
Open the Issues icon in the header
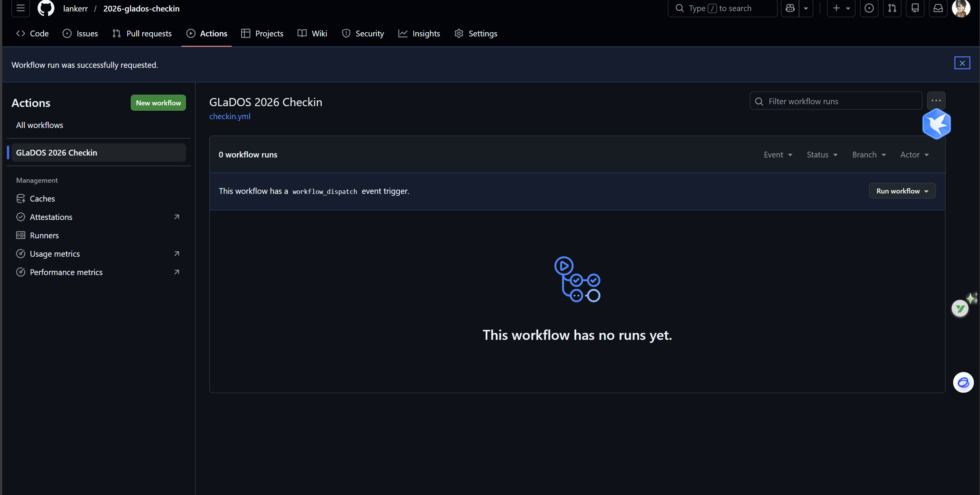tap(869, 8)
